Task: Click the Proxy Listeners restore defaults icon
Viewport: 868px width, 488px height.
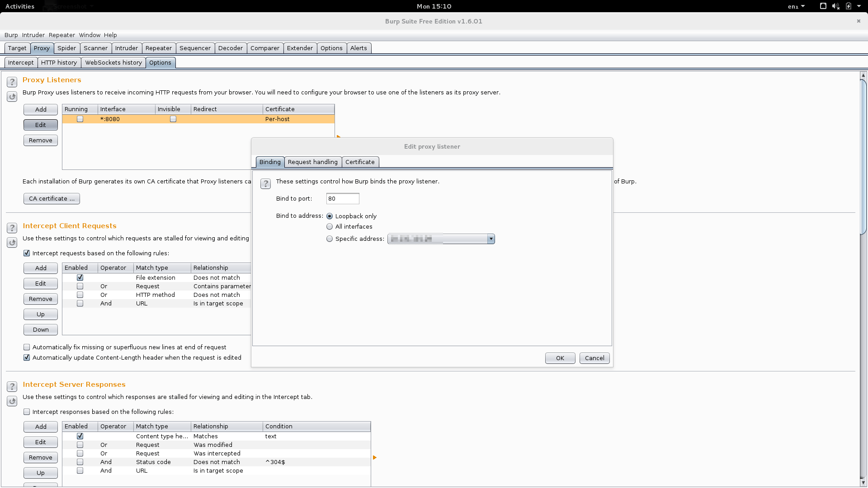Action: (12, 96)
